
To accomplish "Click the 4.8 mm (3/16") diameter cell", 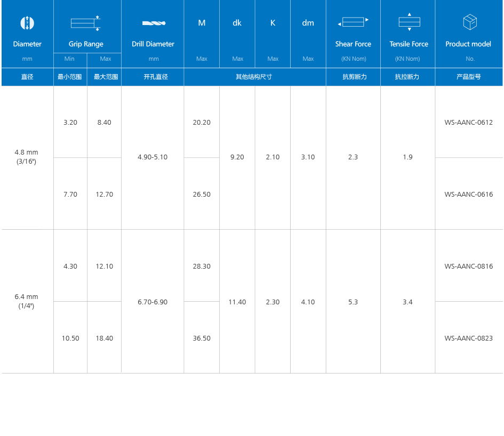I will 27,157.
